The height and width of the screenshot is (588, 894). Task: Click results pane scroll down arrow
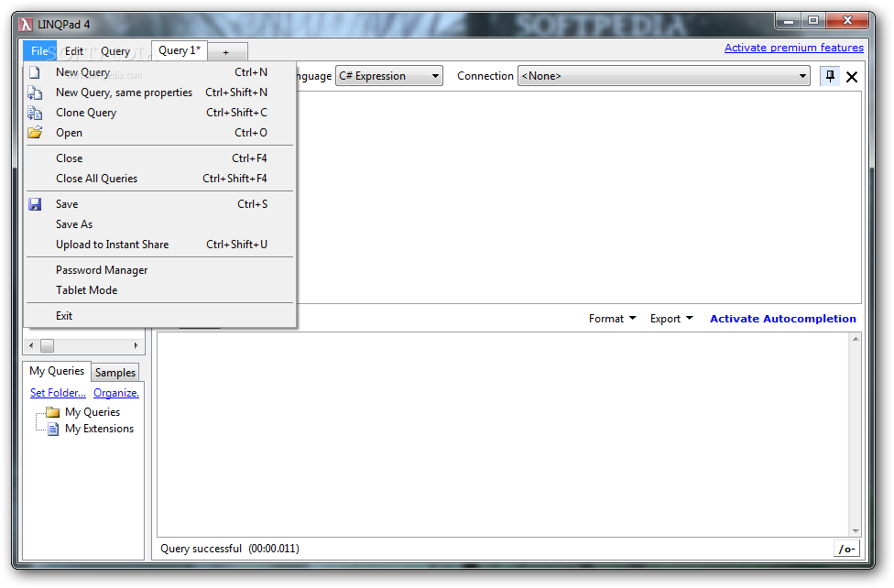(856, 530)
